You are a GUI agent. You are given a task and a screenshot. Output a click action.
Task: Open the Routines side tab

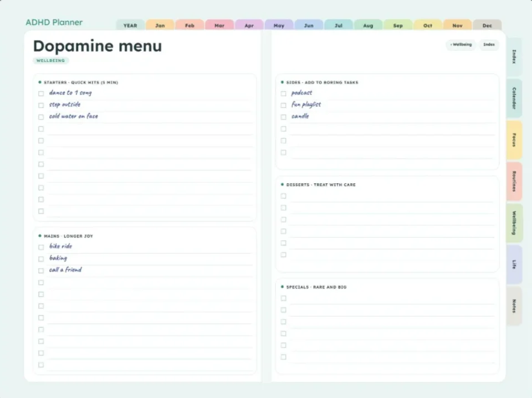[x=514, y=182]
